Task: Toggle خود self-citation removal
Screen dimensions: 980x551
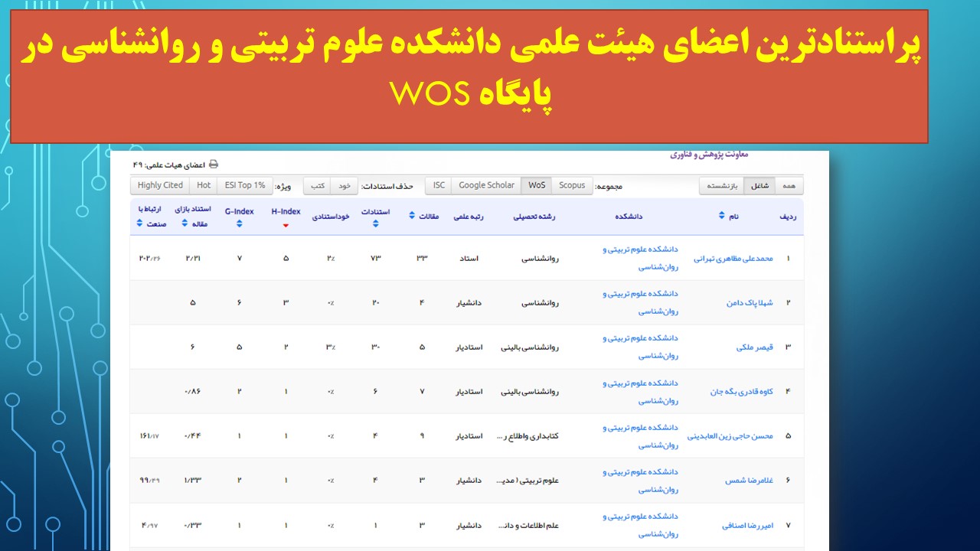Action: pyautogui.click(x=344, y=185)
